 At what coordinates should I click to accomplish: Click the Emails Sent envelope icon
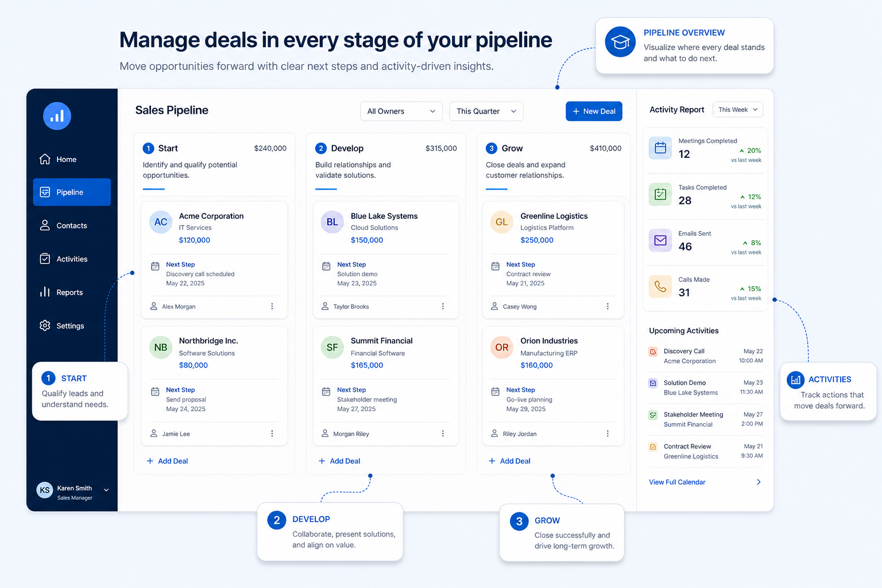tap(660, 241)
